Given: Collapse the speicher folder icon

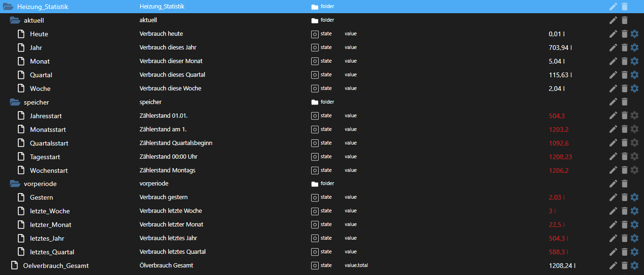Looking at the screenshot, I should 15,102.
